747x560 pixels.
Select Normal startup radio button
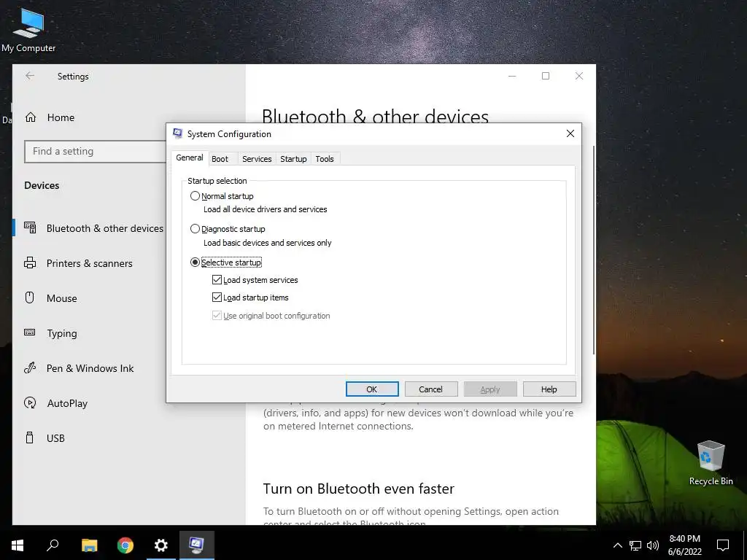[195, 195]
